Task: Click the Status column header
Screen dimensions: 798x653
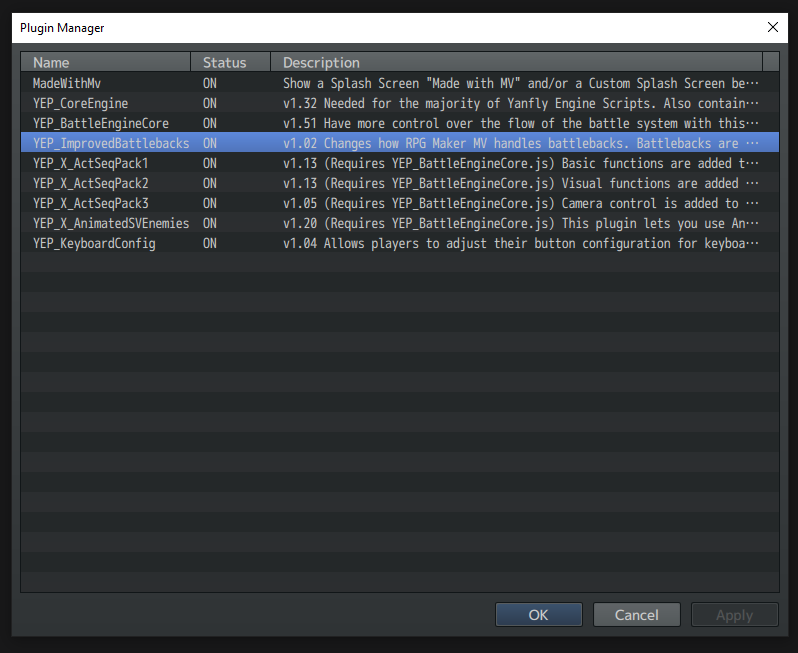Action: (x=231, y=62)
